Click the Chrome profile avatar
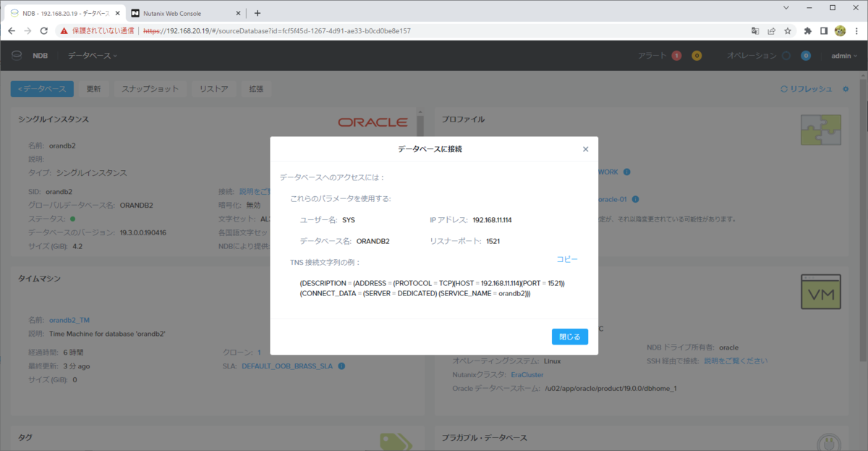This screenshot has height=451, width=868. [840, 31]
